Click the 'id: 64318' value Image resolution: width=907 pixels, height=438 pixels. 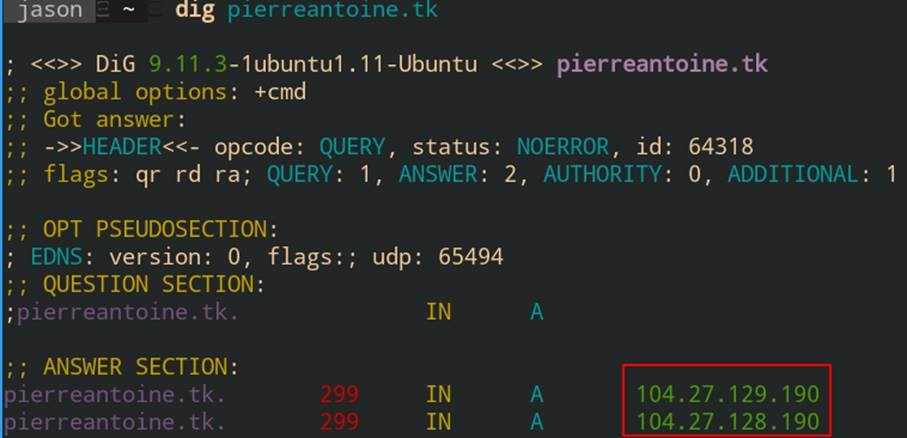click(x=695, y=148)
